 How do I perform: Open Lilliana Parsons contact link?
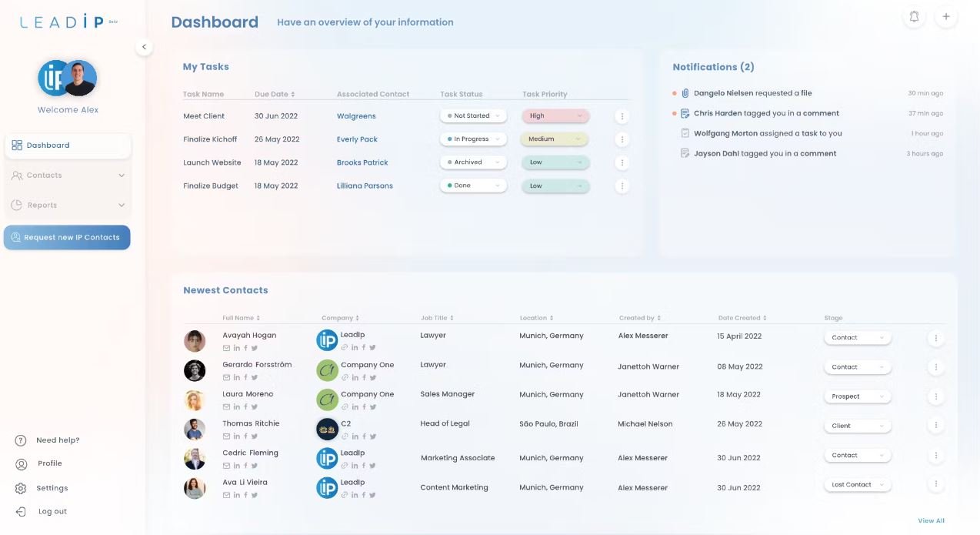pos(365,186)
